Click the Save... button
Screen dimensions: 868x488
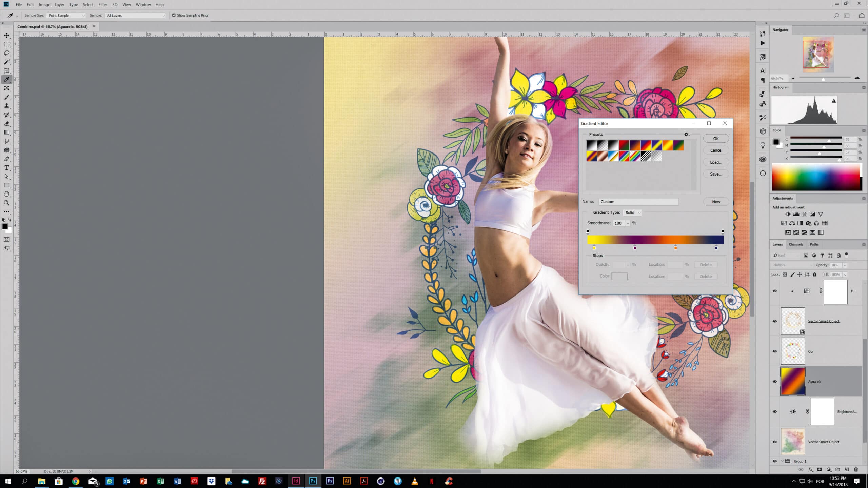pos(716,174)
